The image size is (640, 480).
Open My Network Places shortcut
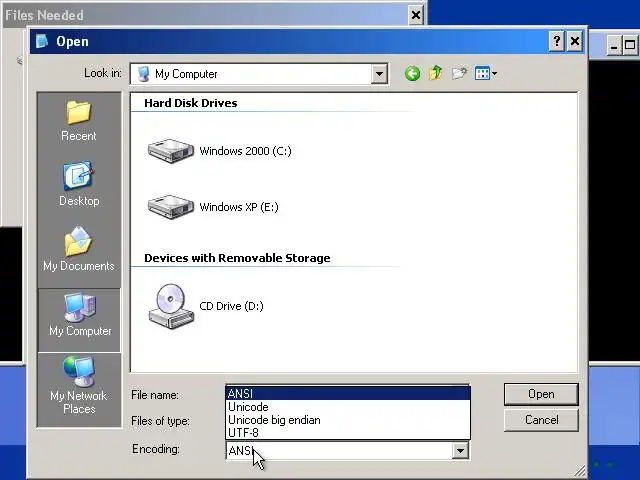[79, 385]
